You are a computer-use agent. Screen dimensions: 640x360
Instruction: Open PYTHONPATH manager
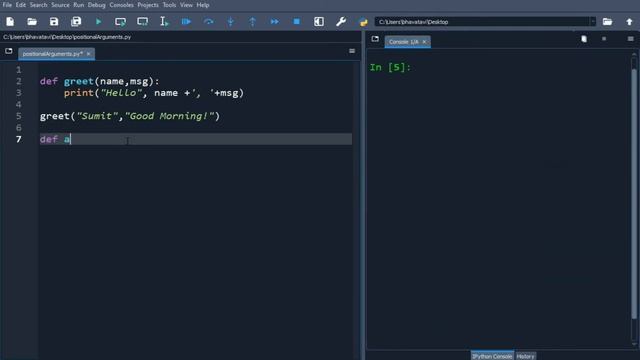point(363,22)
